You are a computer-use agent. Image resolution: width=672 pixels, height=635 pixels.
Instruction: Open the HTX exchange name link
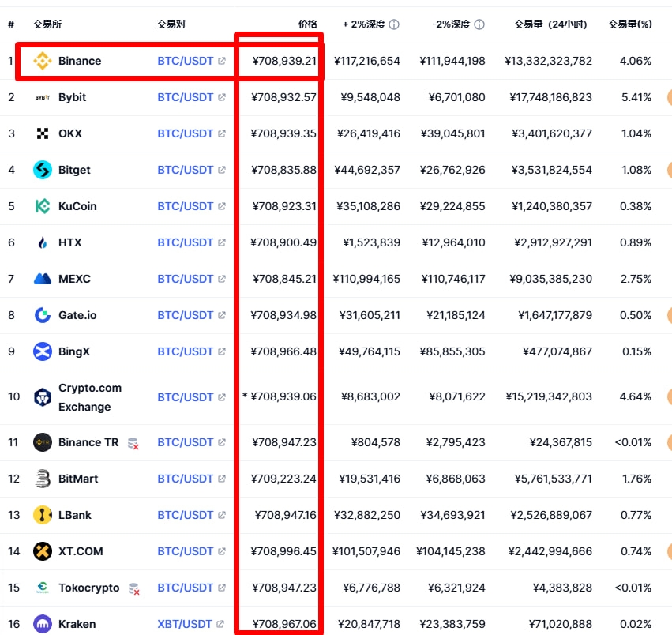69,242
